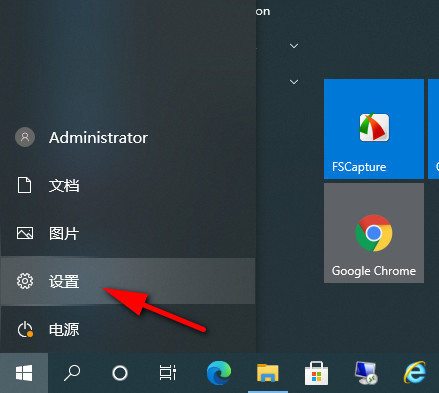Image resolution: width=439 pixels, height=393 pixels.
Task: Launch Microsoft Edge from the taskbar
Action: 219,373
